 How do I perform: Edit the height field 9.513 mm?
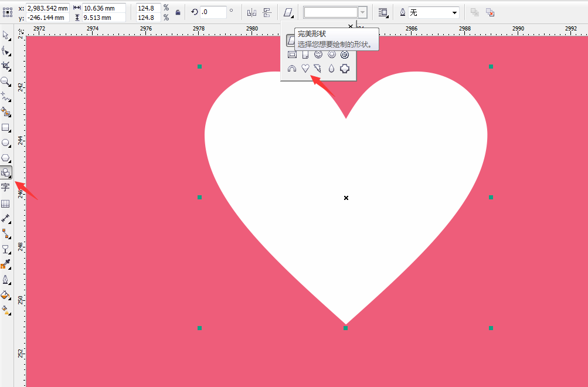pyautogui.click(x=104, y=18)
